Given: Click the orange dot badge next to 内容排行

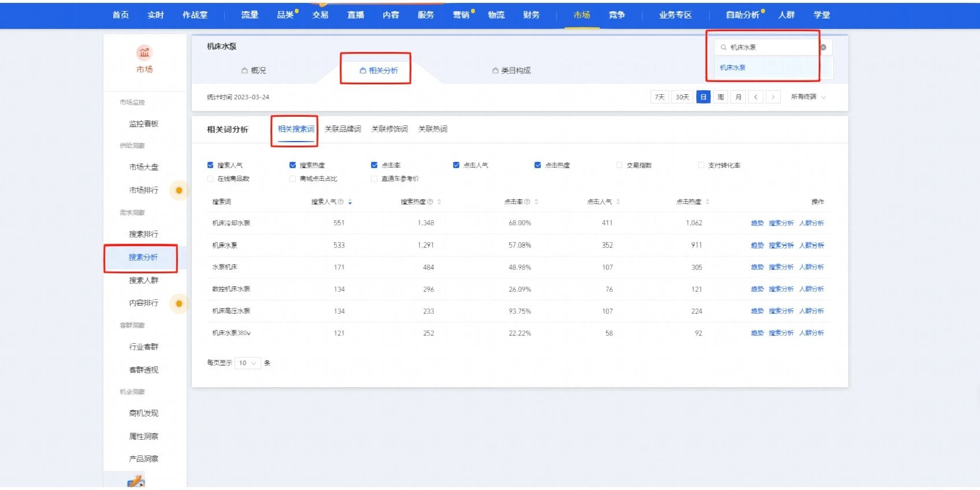Looking at the screenshot, I should click(x=179, y=303).
